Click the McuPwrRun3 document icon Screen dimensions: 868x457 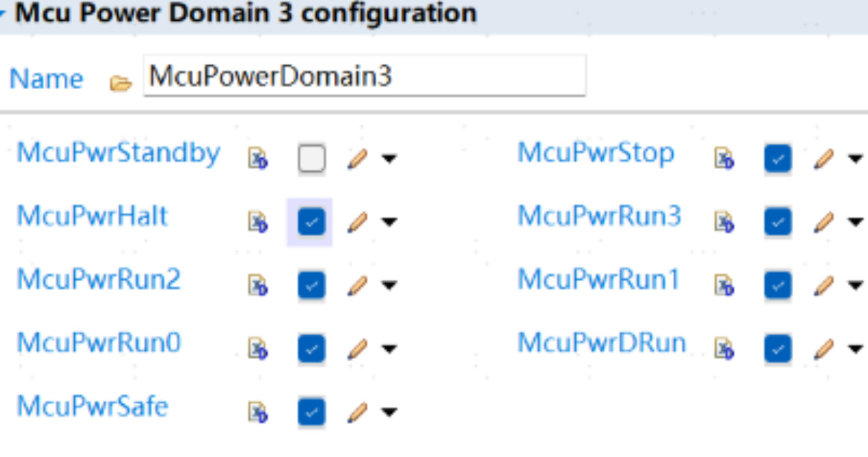(x=725, y=222)
